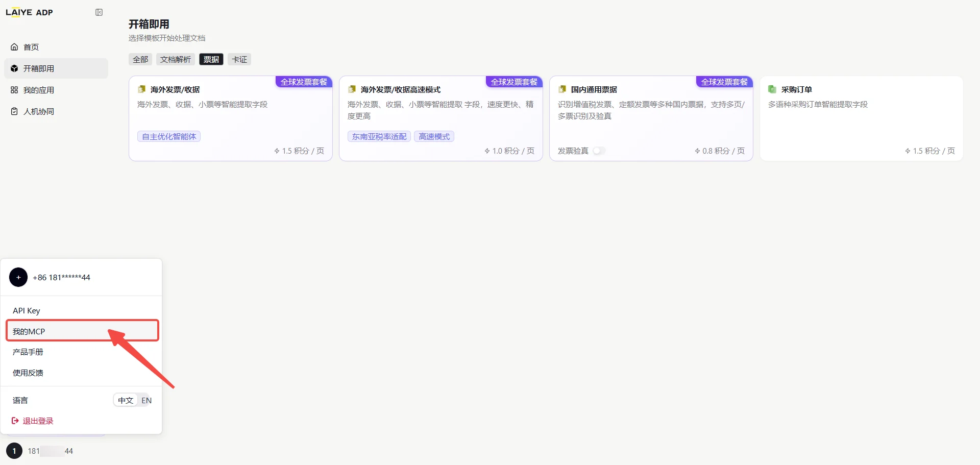
Task: Click 0.8 积分 / 页 price text
Action: [723, 151]
